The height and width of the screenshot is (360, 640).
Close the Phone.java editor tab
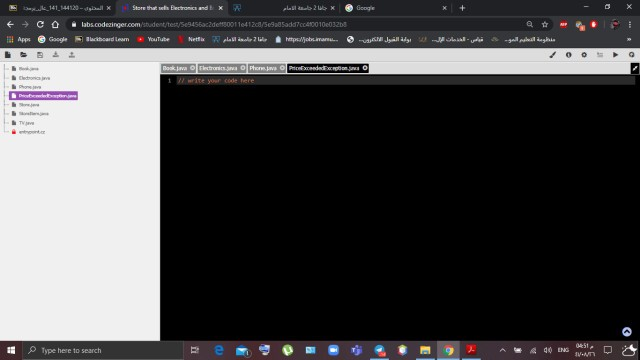click(x=282, y=68)
